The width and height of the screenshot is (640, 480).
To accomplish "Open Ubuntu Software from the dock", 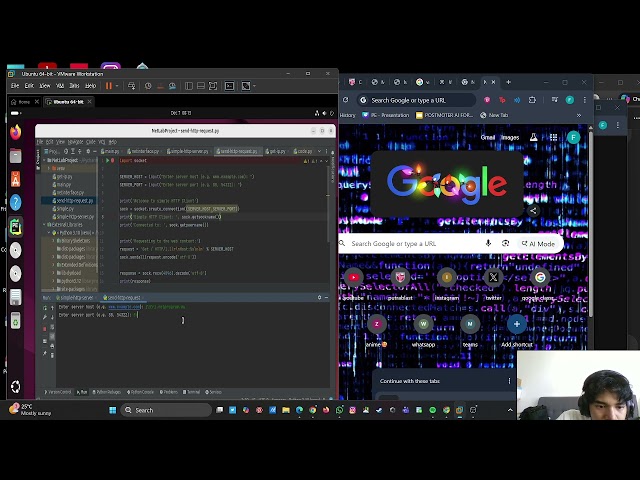I will (16, 179).
